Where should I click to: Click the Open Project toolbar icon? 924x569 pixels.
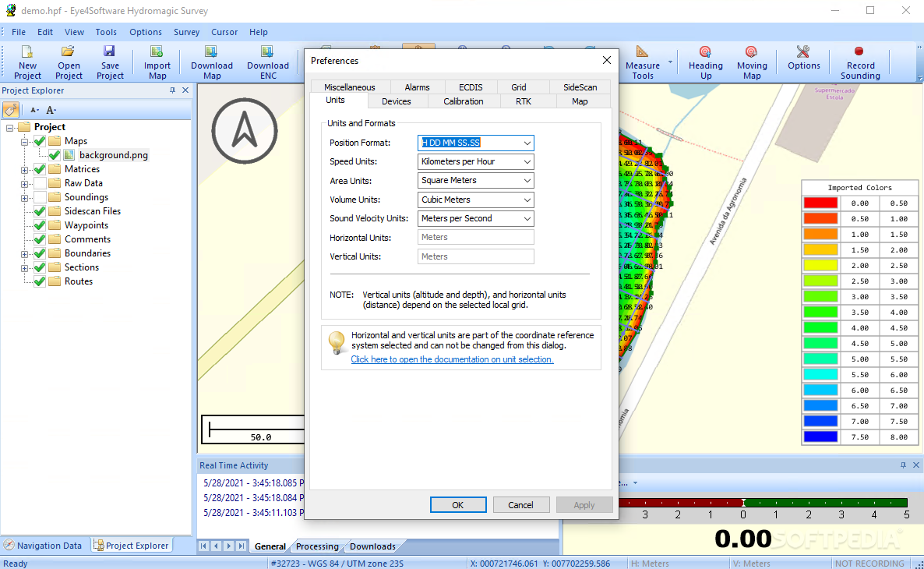[69, 52]
